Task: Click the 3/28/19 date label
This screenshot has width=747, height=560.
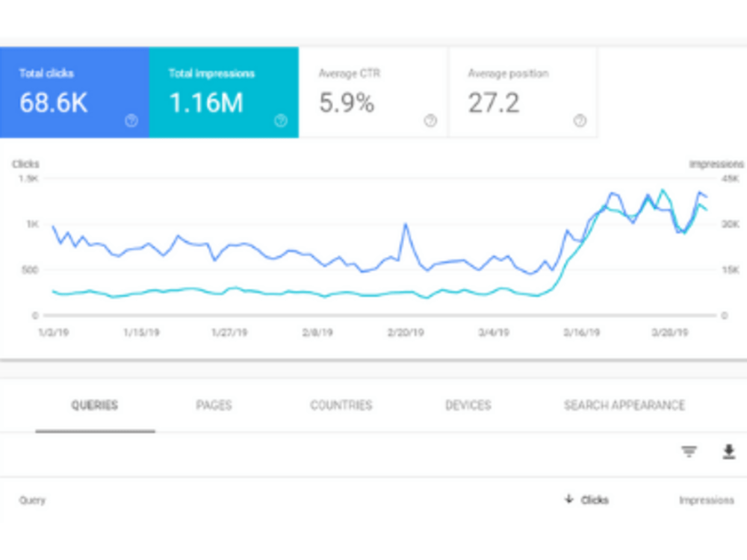Action: point(670,332)
